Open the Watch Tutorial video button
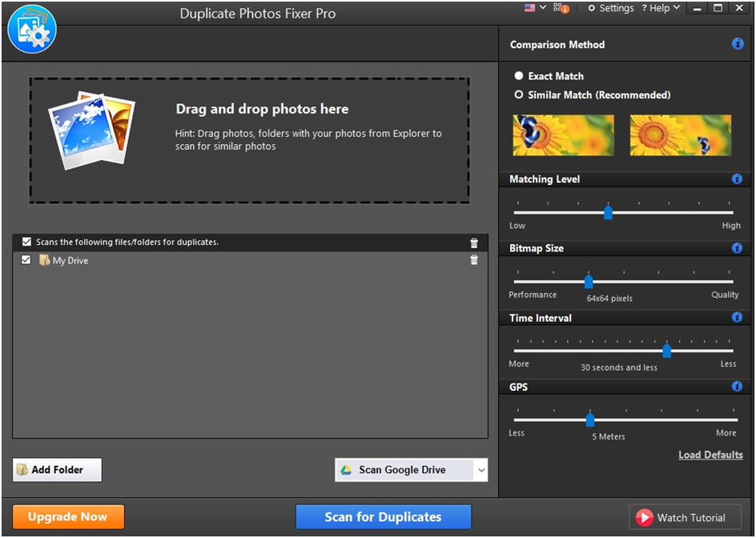 coord(686,517)
